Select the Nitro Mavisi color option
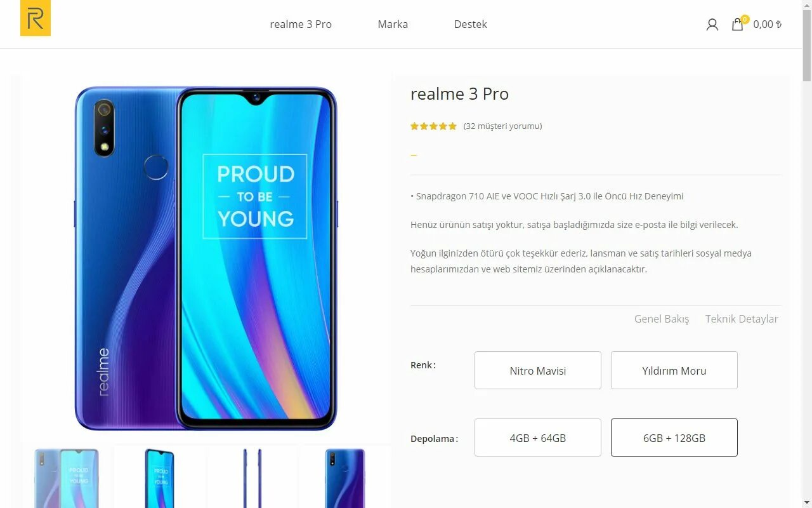 [x=538, y=370]
